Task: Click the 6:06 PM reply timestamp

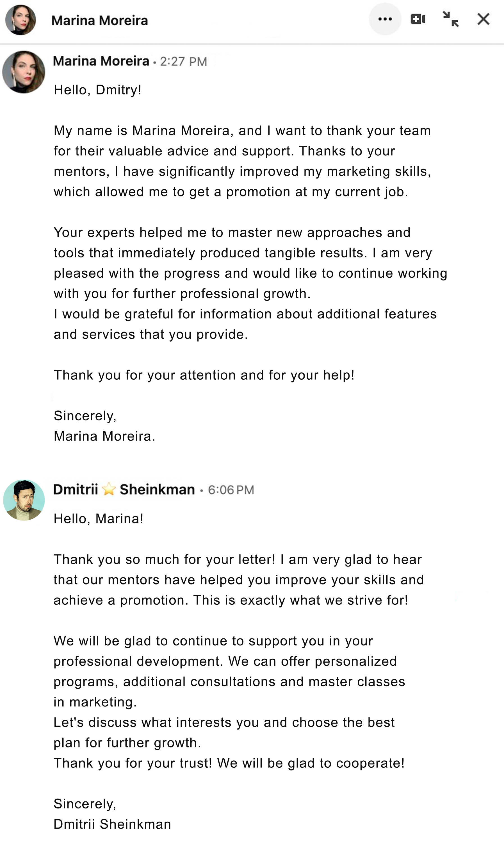Action: [x=231, y=490]
